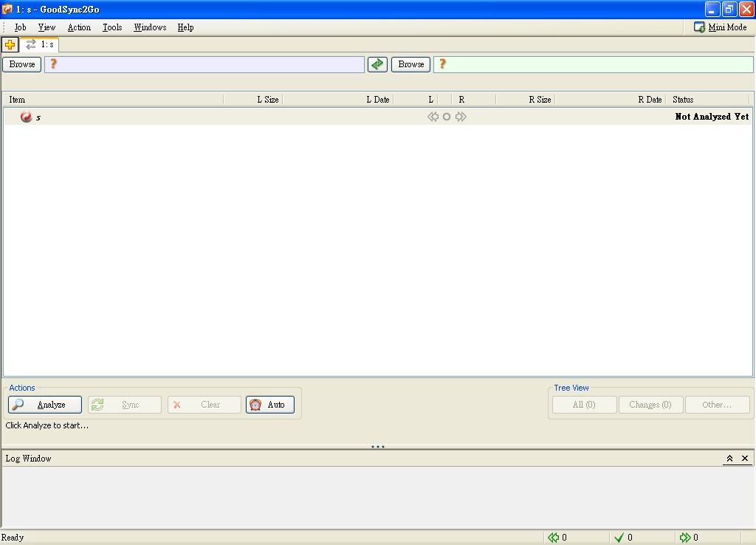
Task: Open the Other... tree view filter
Action: pos(717,405)
